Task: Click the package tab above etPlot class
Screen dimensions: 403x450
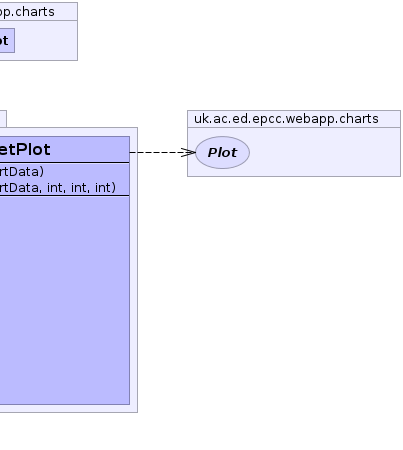Action: (x=3, y=119)
